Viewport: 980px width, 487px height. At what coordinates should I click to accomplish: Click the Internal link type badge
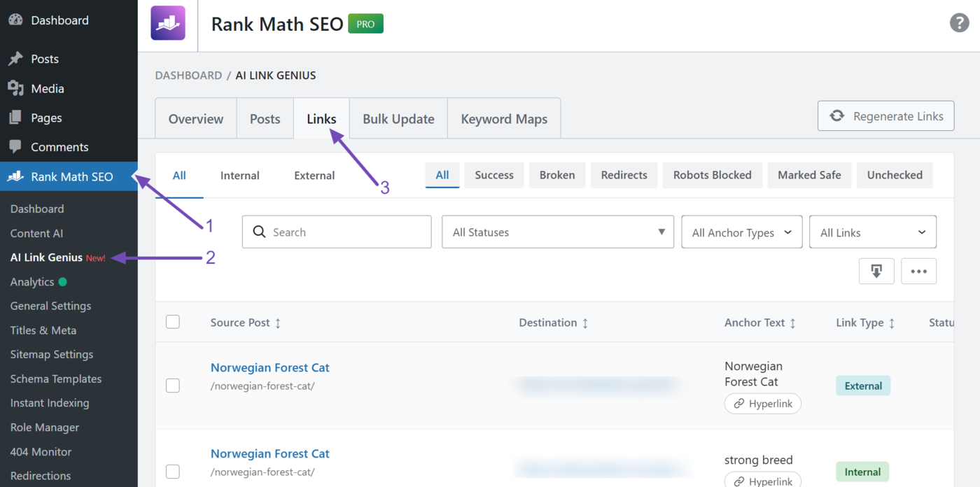click(x=862, y=472)
